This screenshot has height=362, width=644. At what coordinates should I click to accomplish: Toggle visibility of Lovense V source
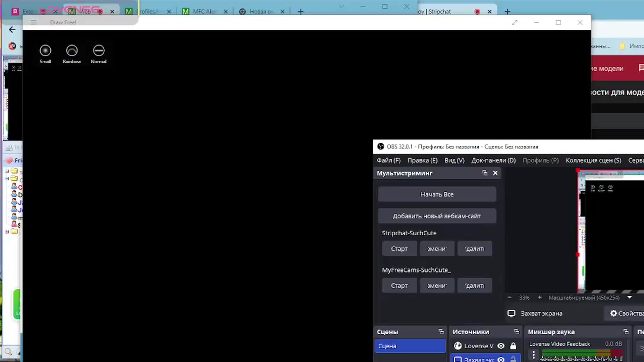pos(501,346)
